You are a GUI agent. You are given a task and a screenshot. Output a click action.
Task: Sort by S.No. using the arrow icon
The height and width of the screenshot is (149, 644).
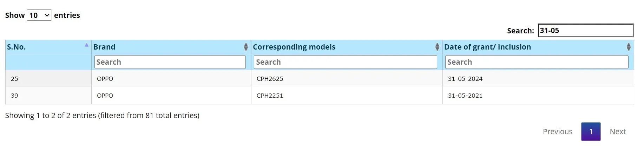pos(86,45)
